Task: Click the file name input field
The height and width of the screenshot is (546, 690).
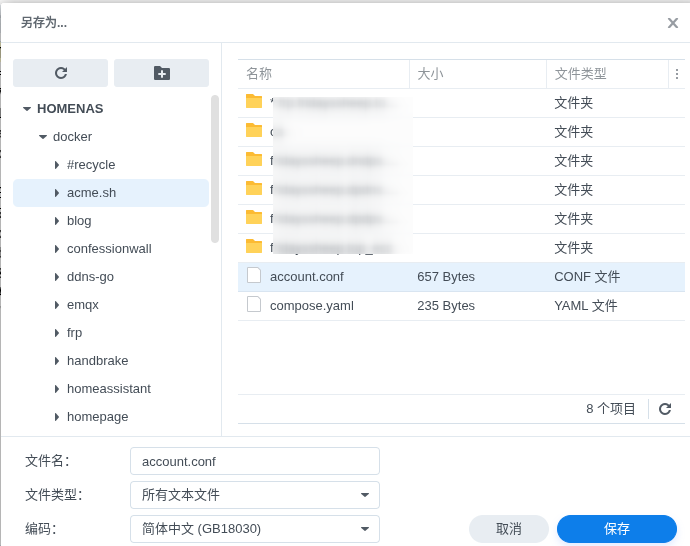Action: pos(255,461)
